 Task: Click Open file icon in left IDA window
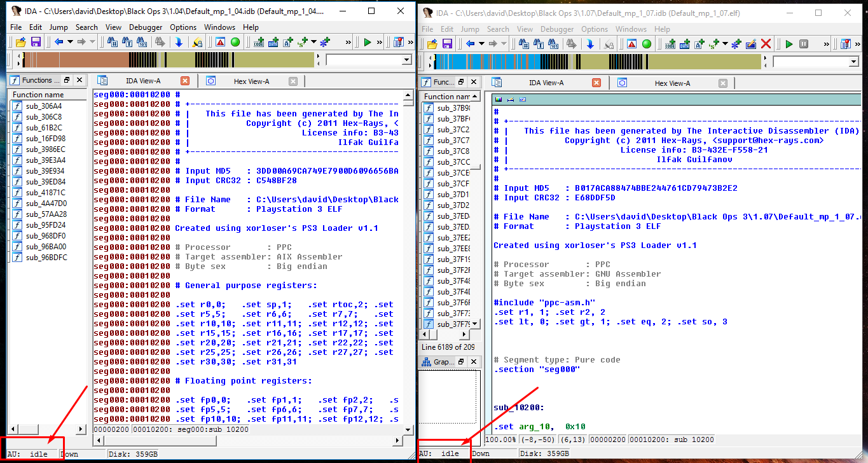coord(20,42)
